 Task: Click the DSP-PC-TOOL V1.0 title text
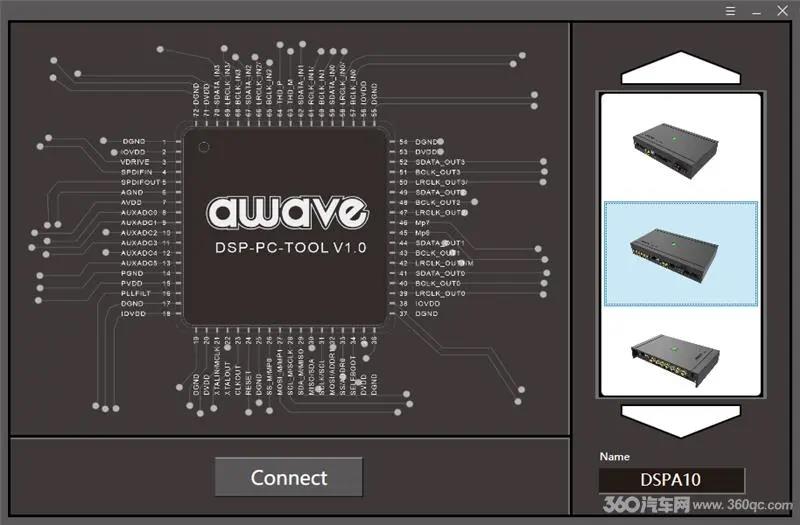(290, 248)
